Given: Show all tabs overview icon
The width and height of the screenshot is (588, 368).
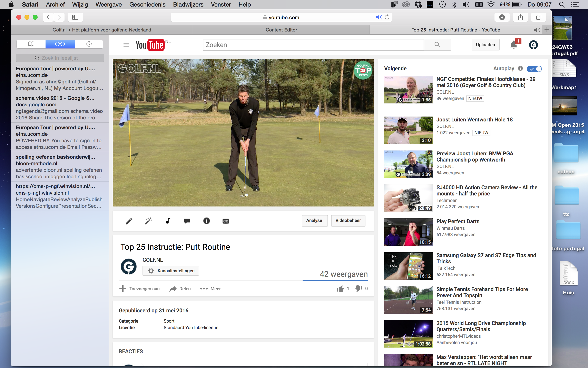Looking at the screenshot, I should 539,17.
